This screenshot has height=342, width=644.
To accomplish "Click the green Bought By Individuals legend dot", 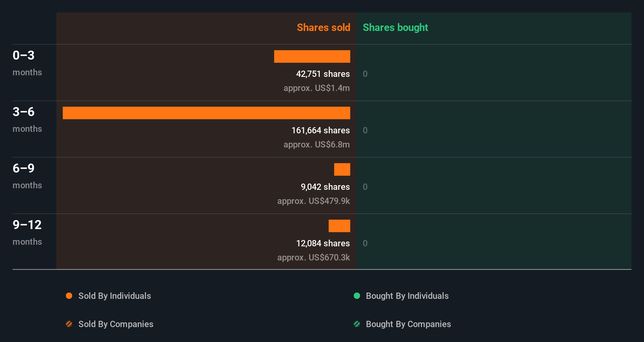I will pos(357,296).
